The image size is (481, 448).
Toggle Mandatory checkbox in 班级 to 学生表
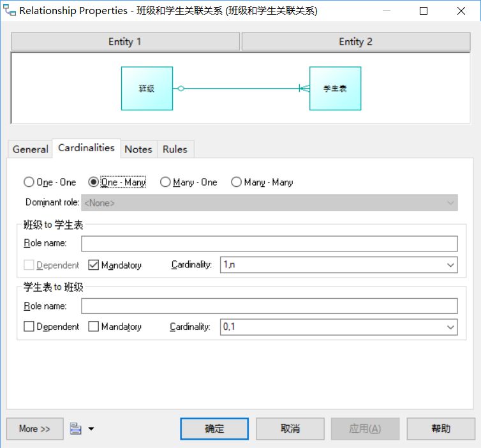coord(93,265)
